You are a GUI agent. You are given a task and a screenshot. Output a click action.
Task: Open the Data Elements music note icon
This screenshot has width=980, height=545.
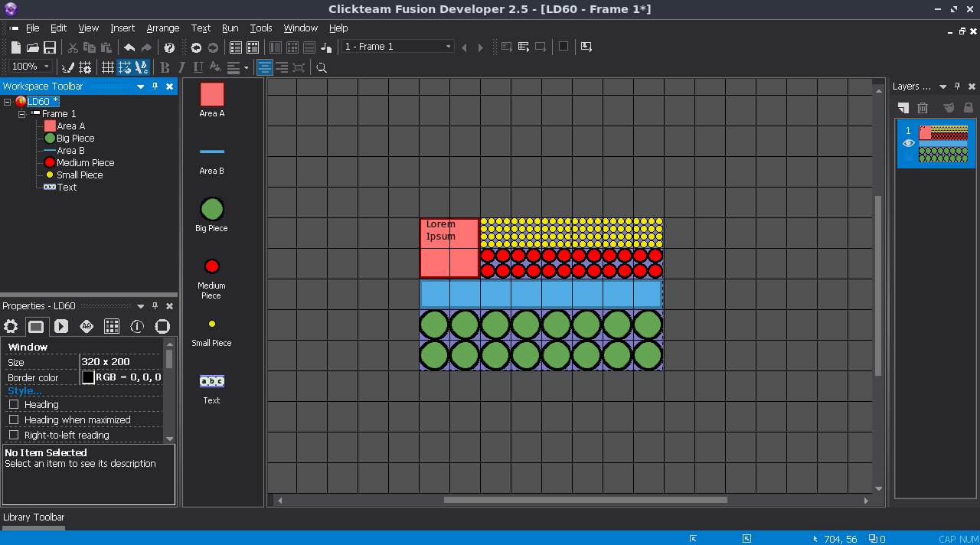tap(326, 47)
